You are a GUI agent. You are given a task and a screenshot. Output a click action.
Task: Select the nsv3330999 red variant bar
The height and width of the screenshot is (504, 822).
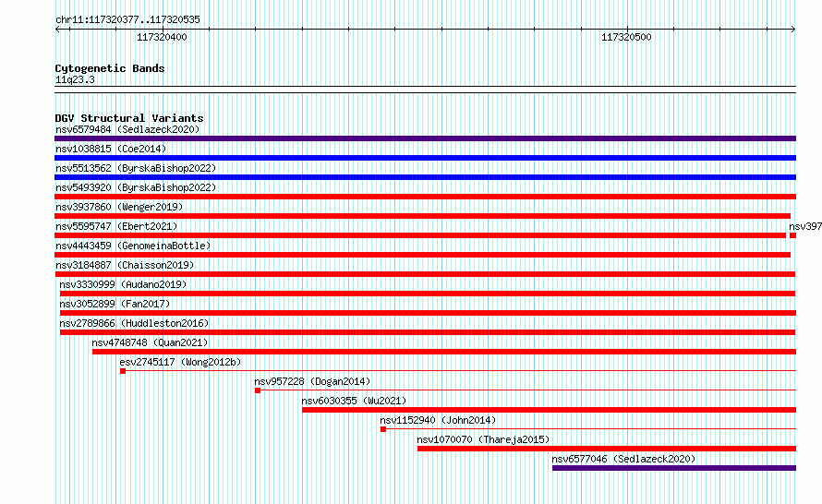pyautogui.click(x=428, y=294)
